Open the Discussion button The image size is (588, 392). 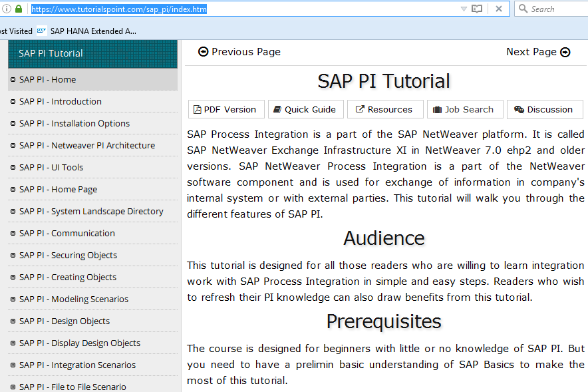coord(545,109)
